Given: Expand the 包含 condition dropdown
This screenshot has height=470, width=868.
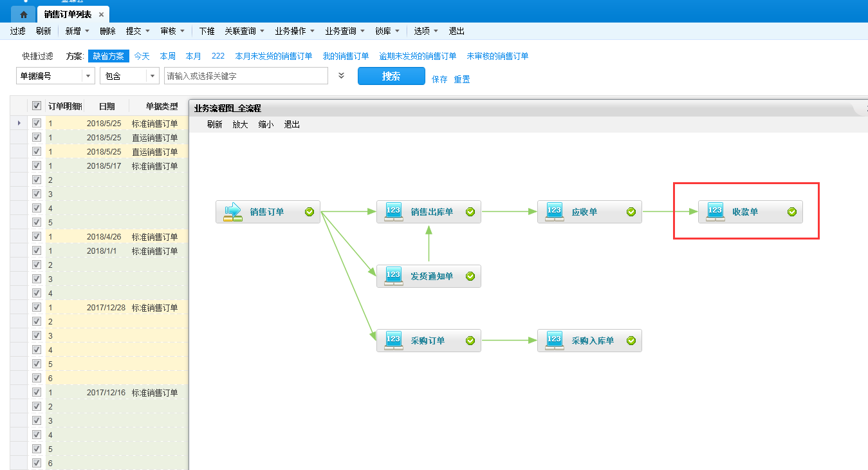Looking at the screenshot, I should [152, 76].
